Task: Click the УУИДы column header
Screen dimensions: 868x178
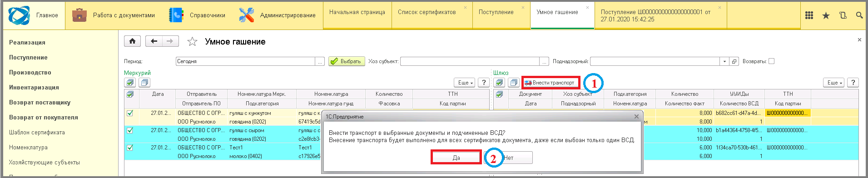Action: pyautogui.click(x=739, y=94)
